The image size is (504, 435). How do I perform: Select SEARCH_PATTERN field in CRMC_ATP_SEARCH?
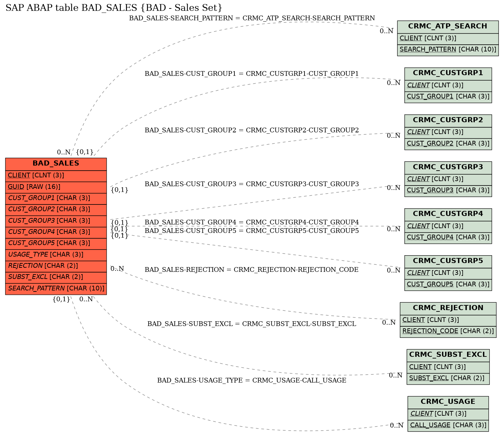click(448, 50)
